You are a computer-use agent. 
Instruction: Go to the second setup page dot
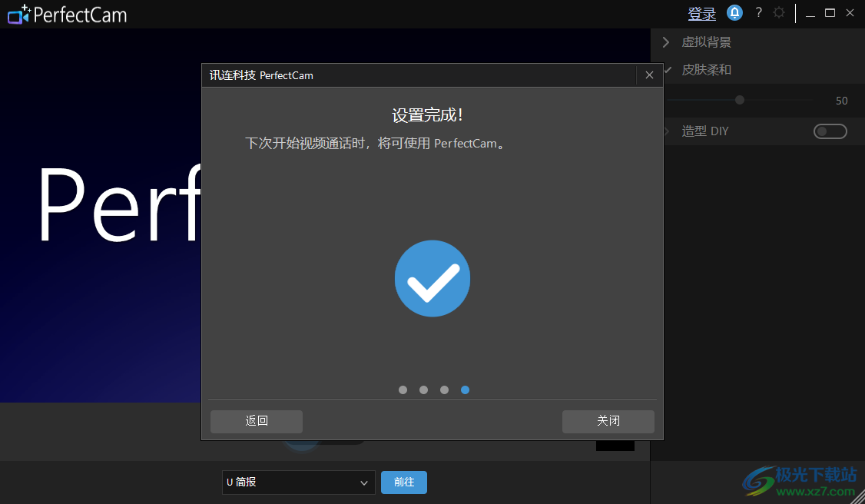(x=424, y=390)
